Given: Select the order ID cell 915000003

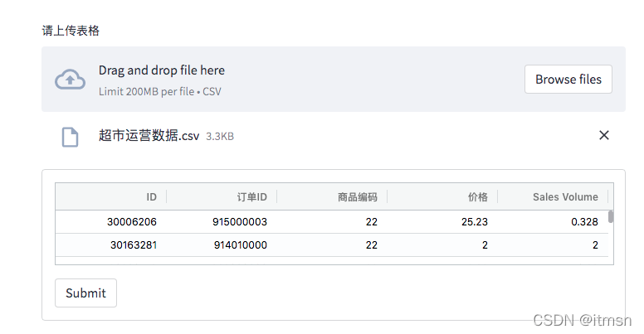Looking at the screenshot, I should click(222, 222).
